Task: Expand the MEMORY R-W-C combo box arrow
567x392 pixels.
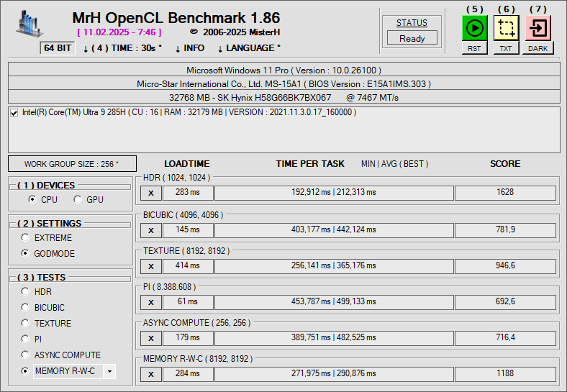Action: pos(109,371)
